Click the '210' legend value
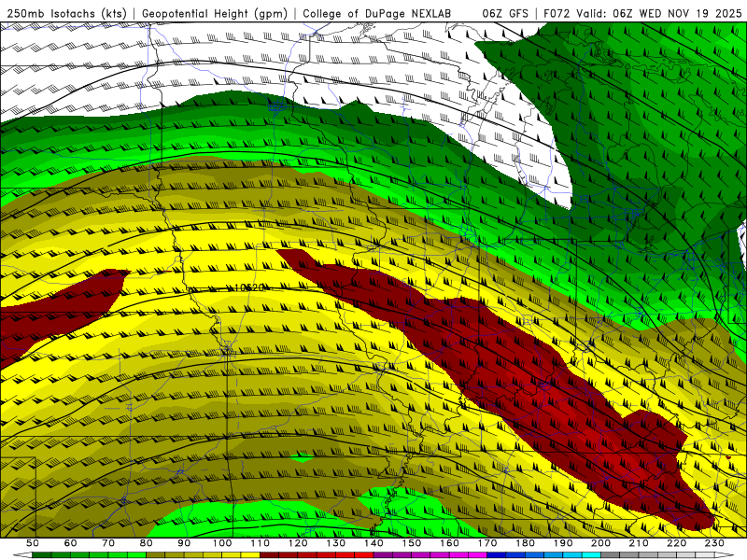 coord(639,543)
